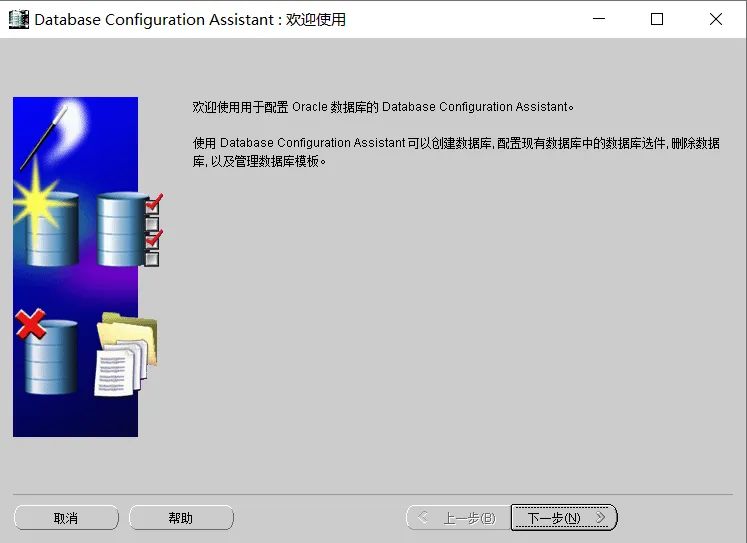
Task: Proceed with the 下一步(N) button
Action: (x=564, y=518)
